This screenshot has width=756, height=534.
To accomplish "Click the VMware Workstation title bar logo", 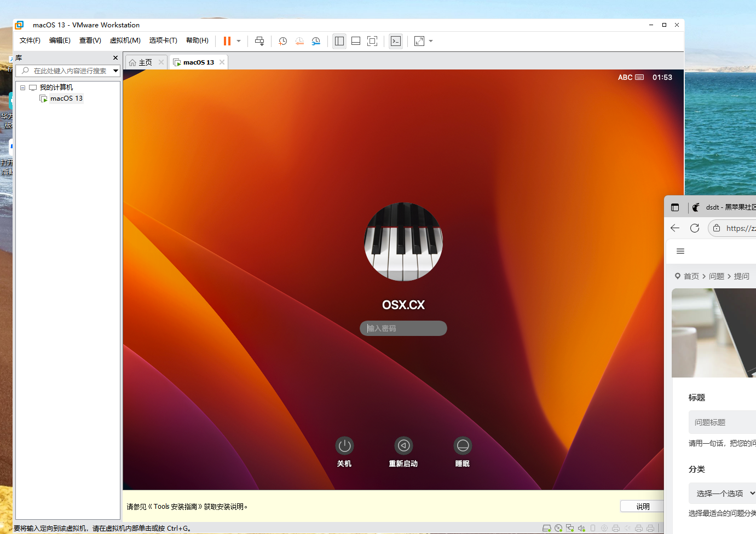I will click(19, 25).
